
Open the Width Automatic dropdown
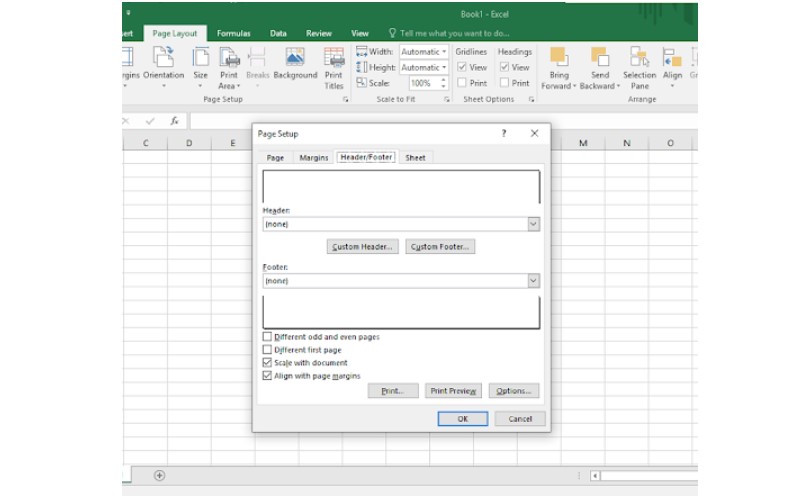click(444, 52)
